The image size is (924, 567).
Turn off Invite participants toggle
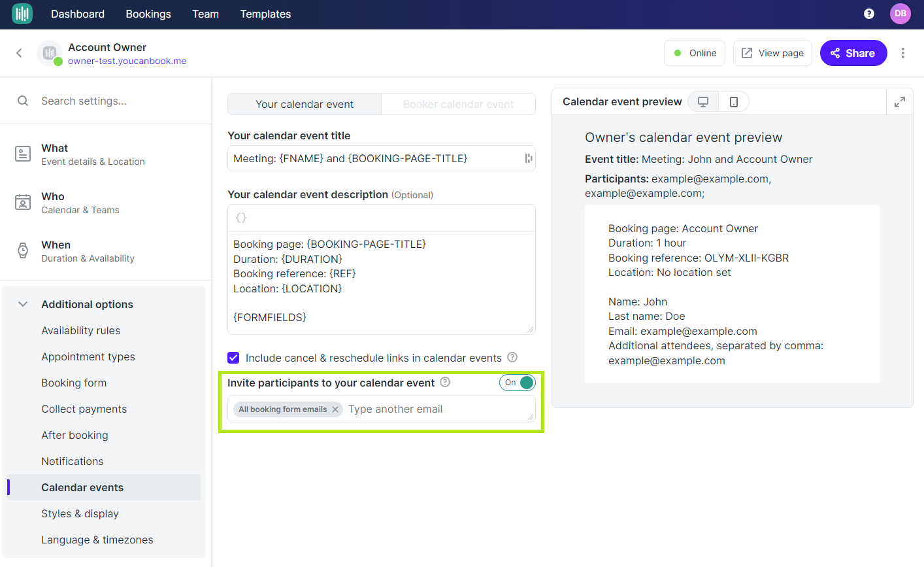point(518,383)
